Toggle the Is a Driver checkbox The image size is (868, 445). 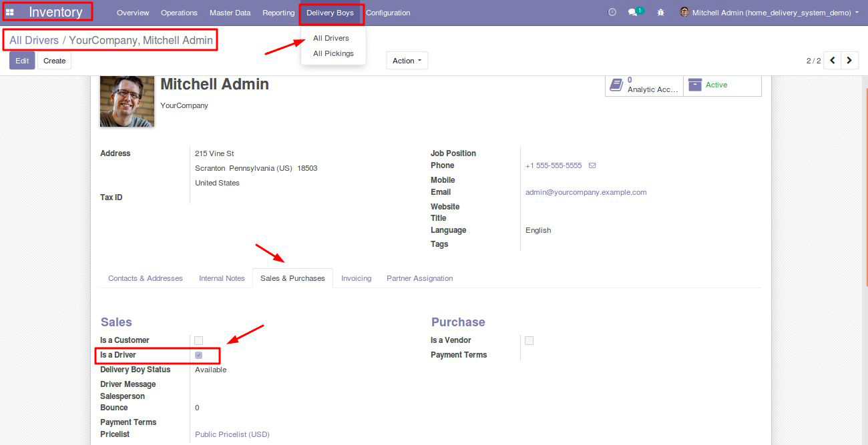(x=198, y=355)
